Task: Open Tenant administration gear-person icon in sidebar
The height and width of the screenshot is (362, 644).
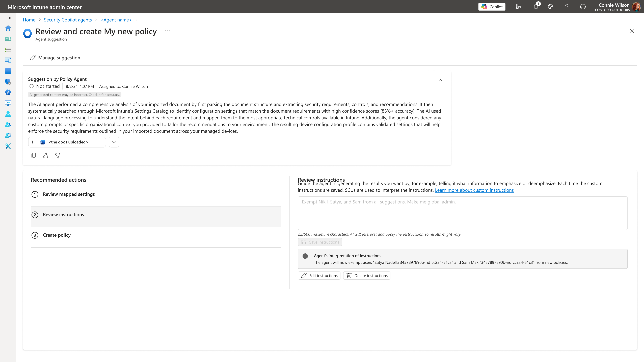Action: point(8,135)
